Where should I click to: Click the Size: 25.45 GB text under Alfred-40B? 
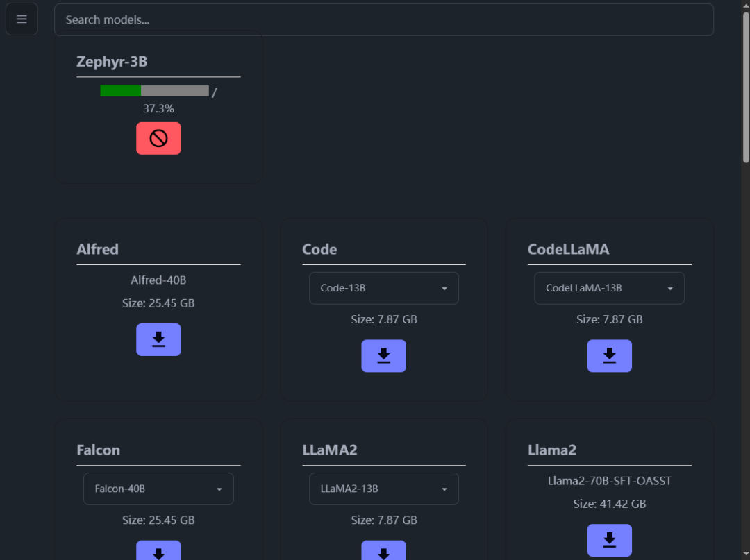(x=158, y=303)
